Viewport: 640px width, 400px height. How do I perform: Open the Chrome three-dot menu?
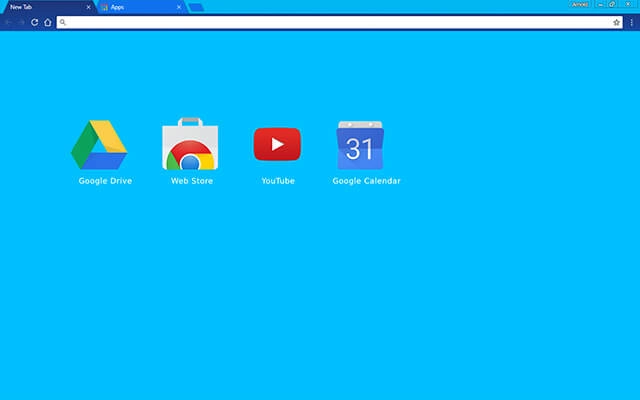pyautogui.click(x=631, y=22)
